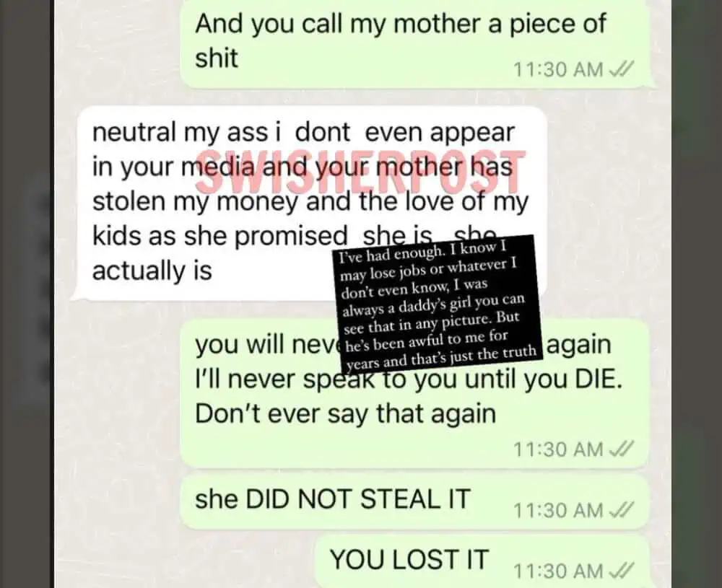Select the 'you will never' green message bubble
This screenshot has height=588, width=722.
(x=415, y=394)
